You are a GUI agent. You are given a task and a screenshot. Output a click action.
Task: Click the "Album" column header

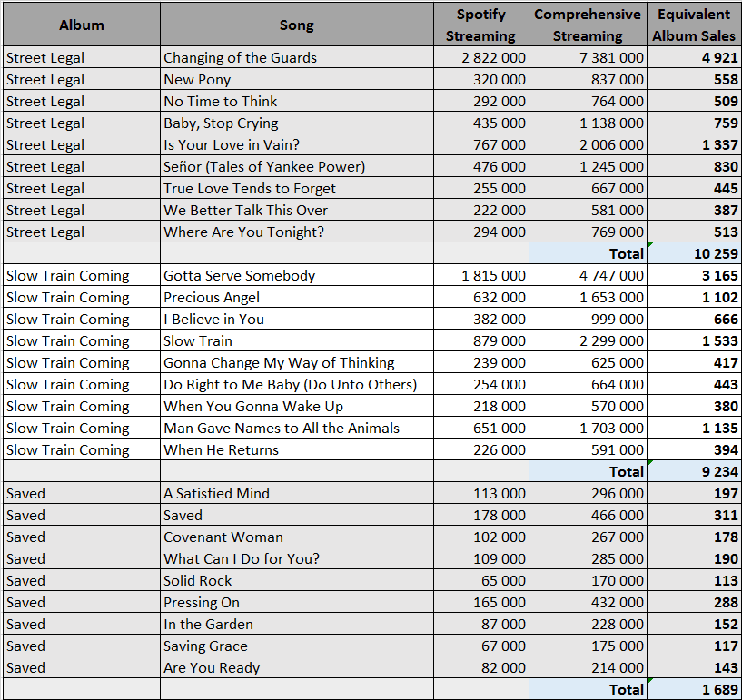coord(82,25)
